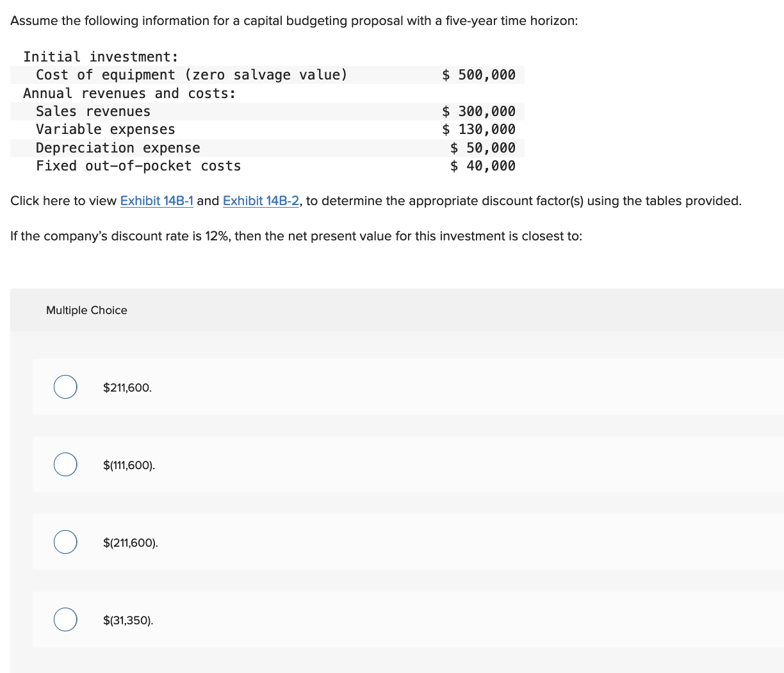Open the Exhibit 14B-2 link
This screenshot has height=673, width=784.
point(261,201)
